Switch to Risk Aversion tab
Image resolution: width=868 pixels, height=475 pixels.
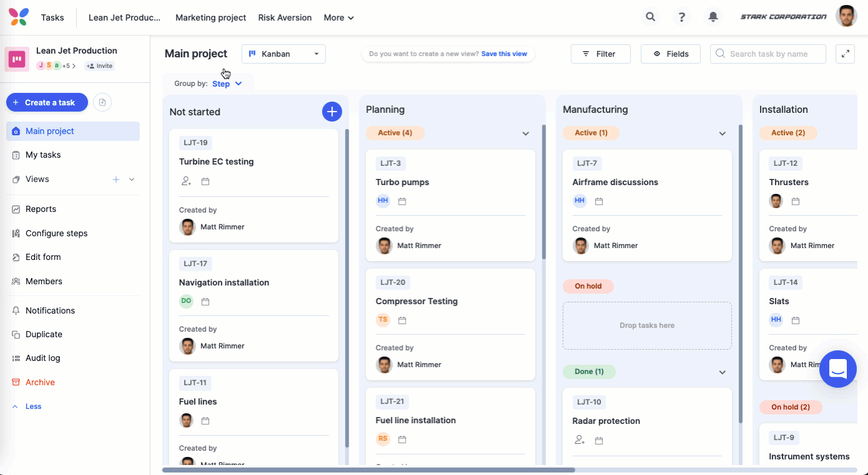pyautogui.click(x=285, y=17)
